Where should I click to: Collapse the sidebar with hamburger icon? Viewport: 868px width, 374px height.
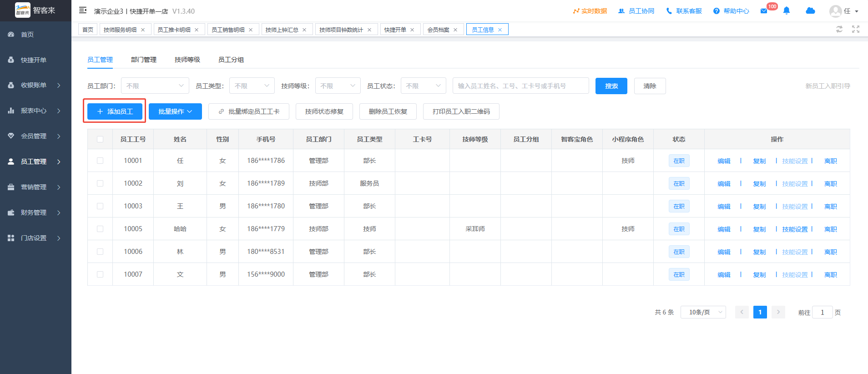(x=83, y=10)
